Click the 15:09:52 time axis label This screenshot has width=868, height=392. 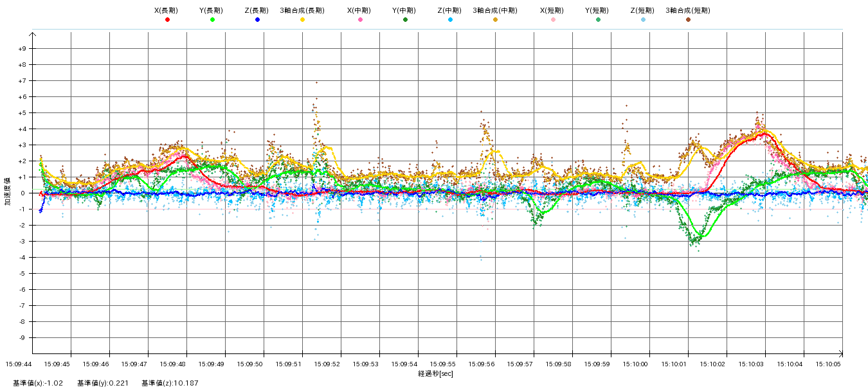click(x=328, y=364)
